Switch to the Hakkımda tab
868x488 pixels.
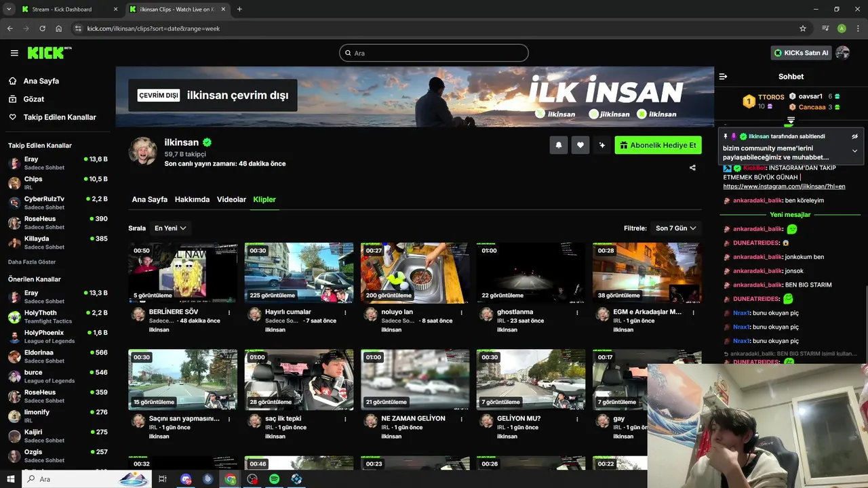click(x=192, y=199)
